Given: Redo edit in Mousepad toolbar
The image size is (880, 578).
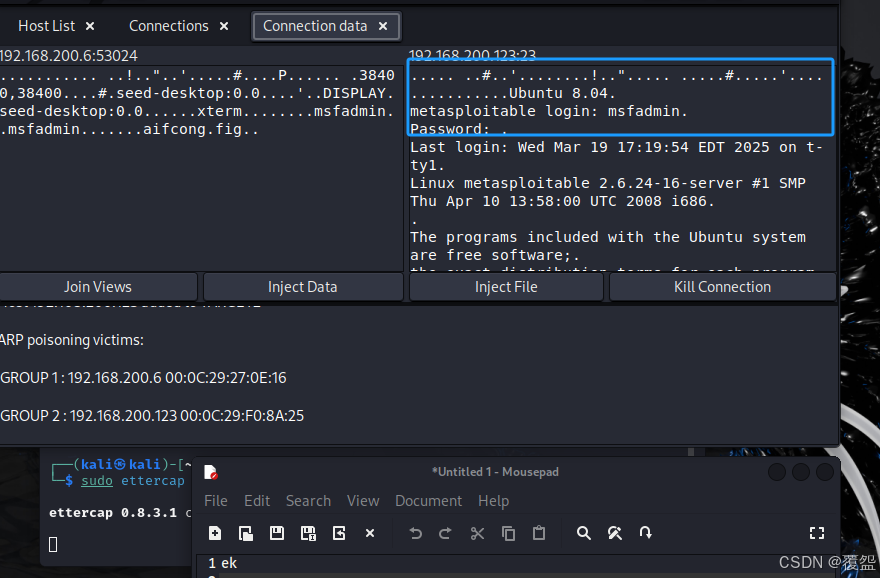Looking at the screenshot, I should (446, 533).
